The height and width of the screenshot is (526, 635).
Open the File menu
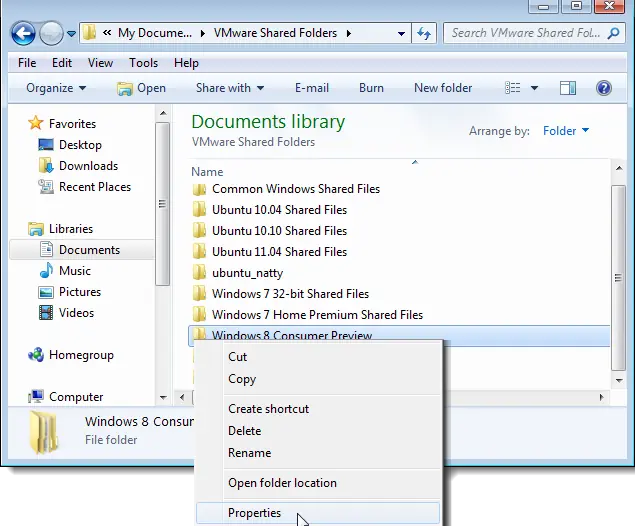coord(27,63)
